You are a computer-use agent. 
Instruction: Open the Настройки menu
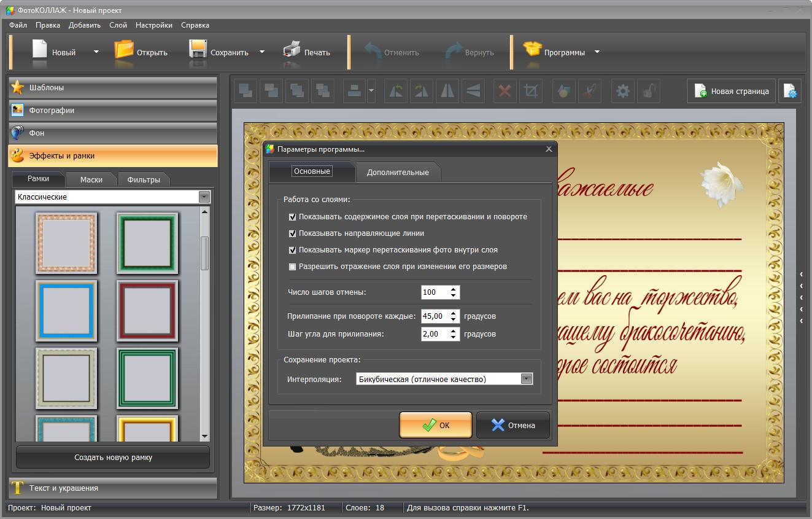coord(153,25)
